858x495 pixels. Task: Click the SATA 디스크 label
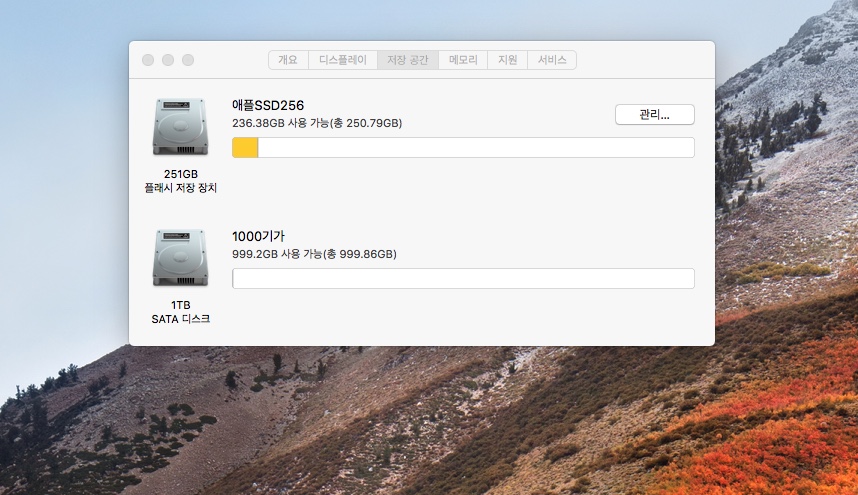(181, 319)
